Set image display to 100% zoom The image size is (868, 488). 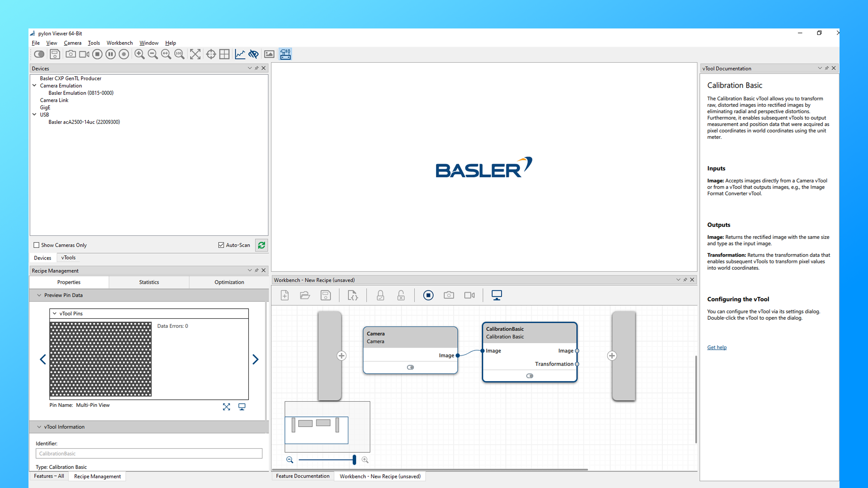coord(179,54)
